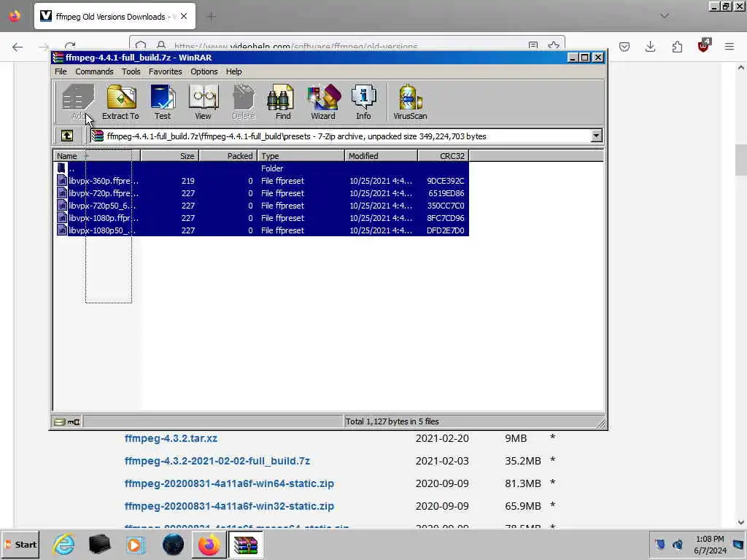Run VirusScan on the archive
Image resolution: width=747 pixels, height=560 pixels.
click(x=410, y=102)
